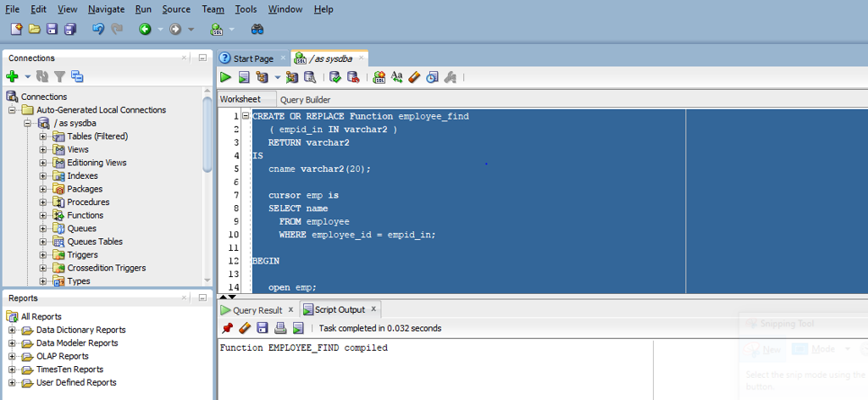Expand the Functions tree node

[x=42, y=215]
